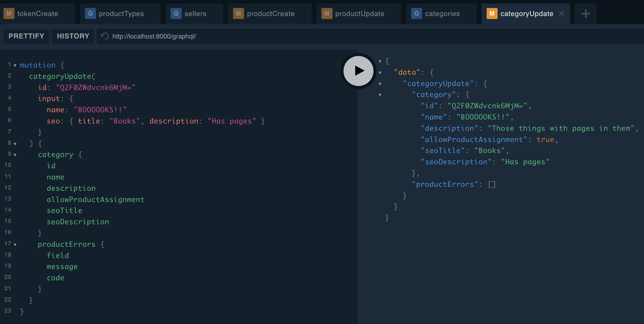Fold the "data" object in the response
The width and height of the screenshot is (644, 324).
[380, 73]
